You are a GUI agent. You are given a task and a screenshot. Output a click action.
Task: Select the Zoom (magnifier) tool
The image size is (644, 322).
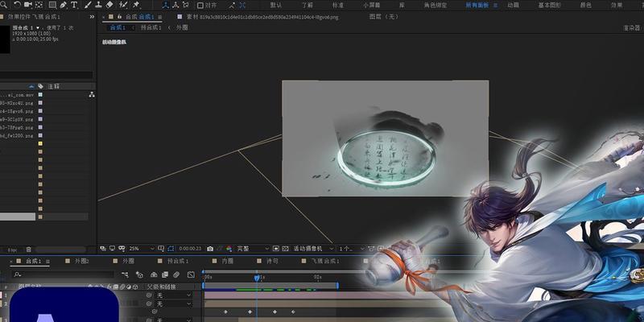(4, 5)
